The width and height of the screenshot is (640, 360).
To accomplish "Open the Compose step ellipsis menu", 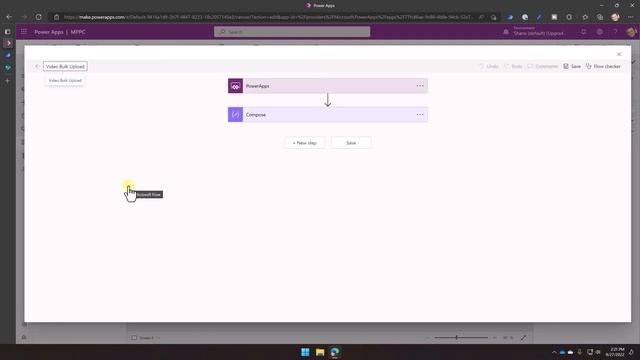I will click(x=420, y=115).
